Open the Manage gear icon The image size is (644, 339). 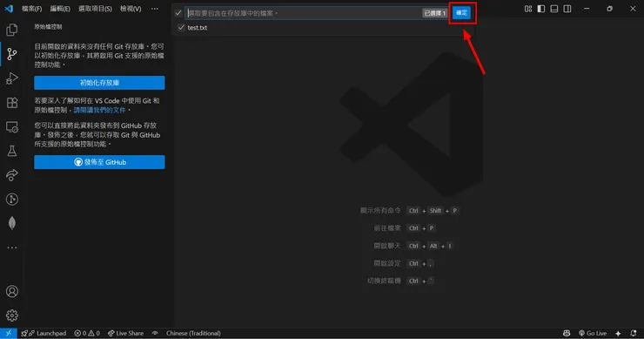[x=12, y=315]
